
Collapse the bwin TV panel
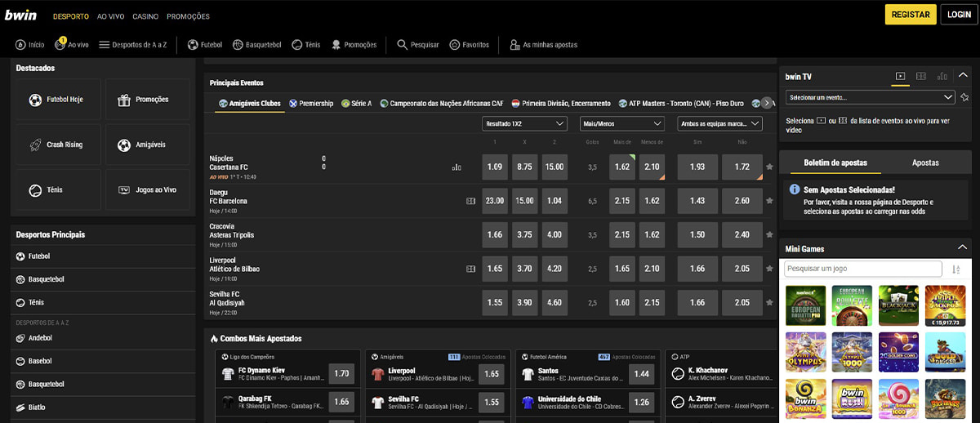(x=964, y=76)
